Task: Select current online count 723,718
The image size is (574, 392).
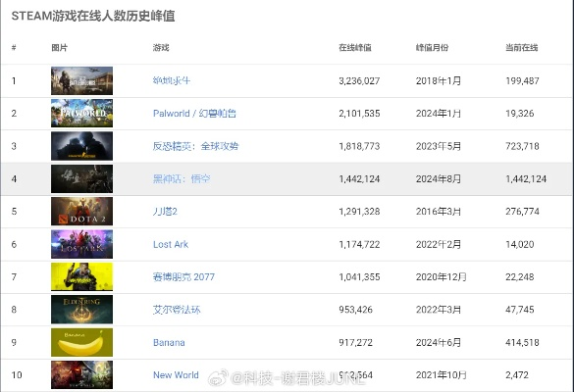Action: tap(522, 146)
